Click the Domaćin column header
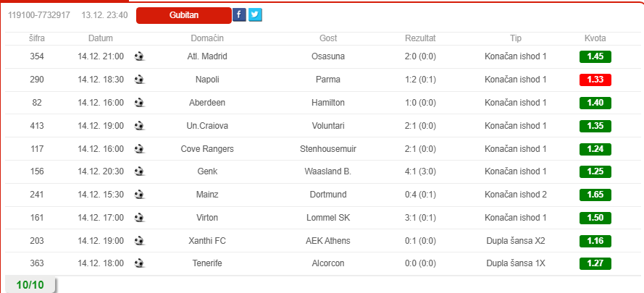 click(207, 38)
